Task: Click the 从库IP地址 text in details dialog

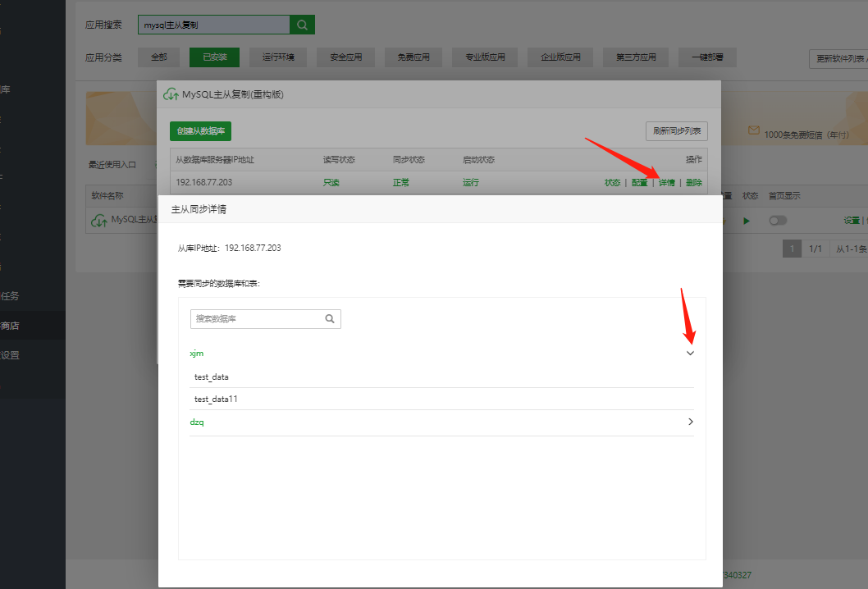Action: [229, 248]
